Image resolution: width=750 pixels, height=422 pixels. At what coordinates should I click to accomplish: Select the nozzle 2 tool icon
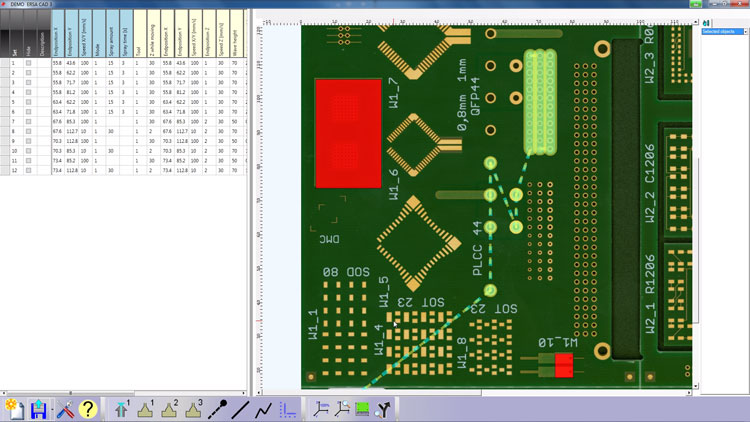coord(146,409)
